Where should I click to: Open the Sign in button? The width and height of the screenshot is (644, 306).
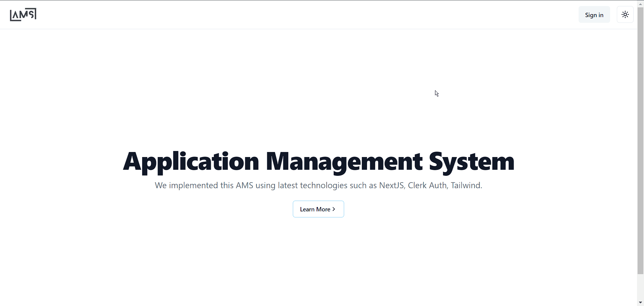pyautogui.click(x=594, y=14)
